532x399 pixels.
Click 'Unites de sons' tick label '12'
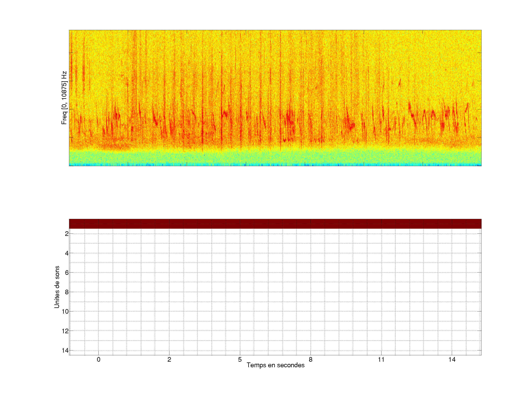65,331
